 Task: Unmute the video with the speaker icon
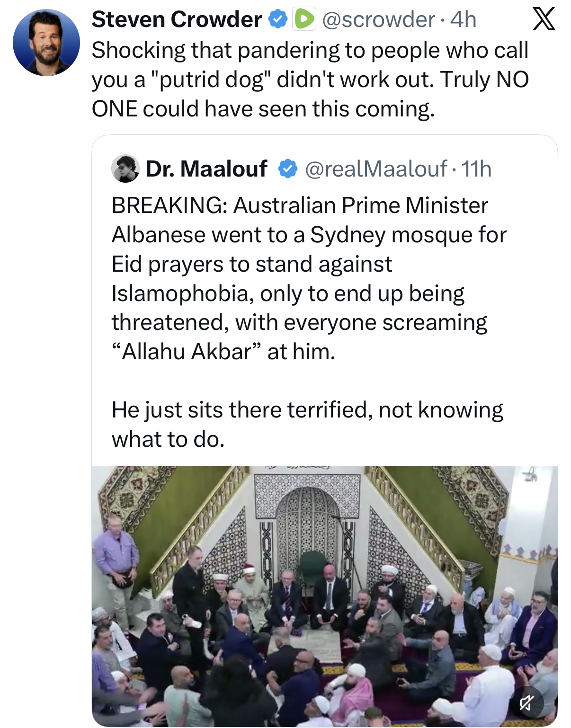click(x=526, y=702)
